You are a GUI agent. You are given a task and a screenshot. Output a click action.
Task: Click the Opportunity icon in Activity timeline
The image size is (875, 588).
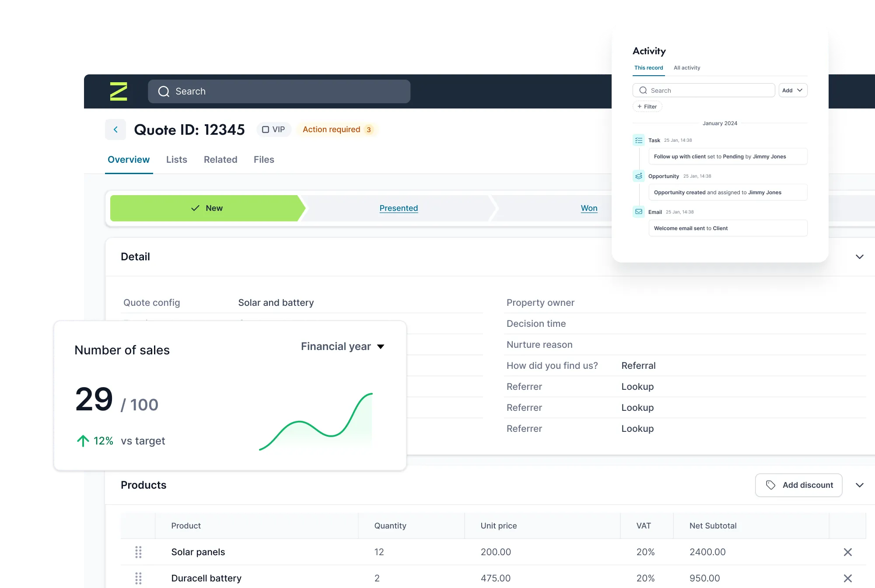(639, 176)
